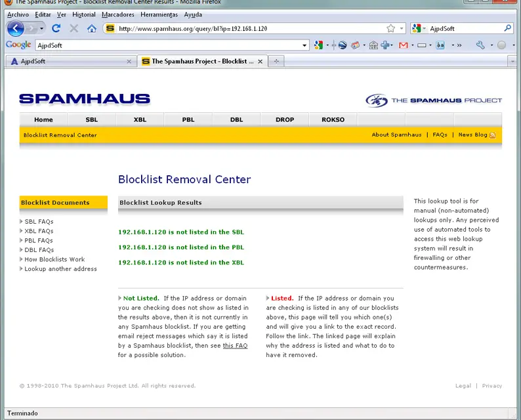Go to Home in the Spamhaus nav bar
The width and height of the screenshot is (521, 420).
coord(43,119)
